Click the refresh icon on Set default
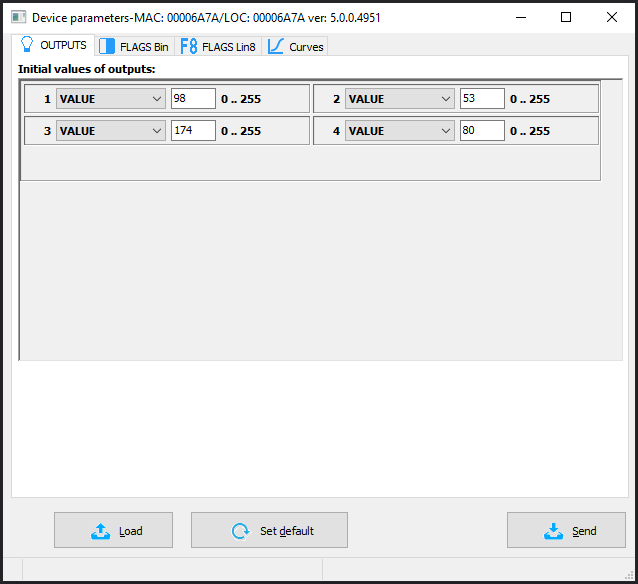This screenshot has height=584, width=638. tap(240, 531)
